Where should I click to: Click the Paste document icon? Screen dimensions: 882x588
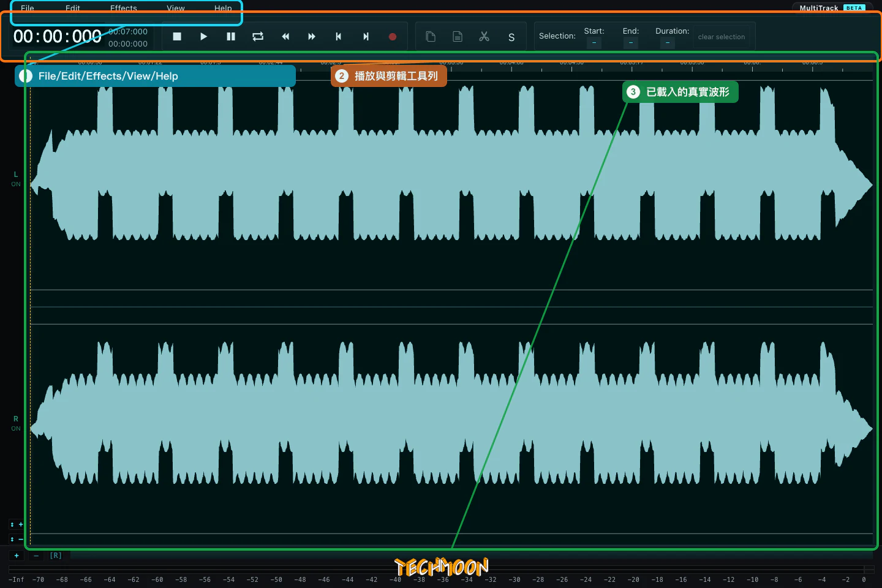(458, 37)
